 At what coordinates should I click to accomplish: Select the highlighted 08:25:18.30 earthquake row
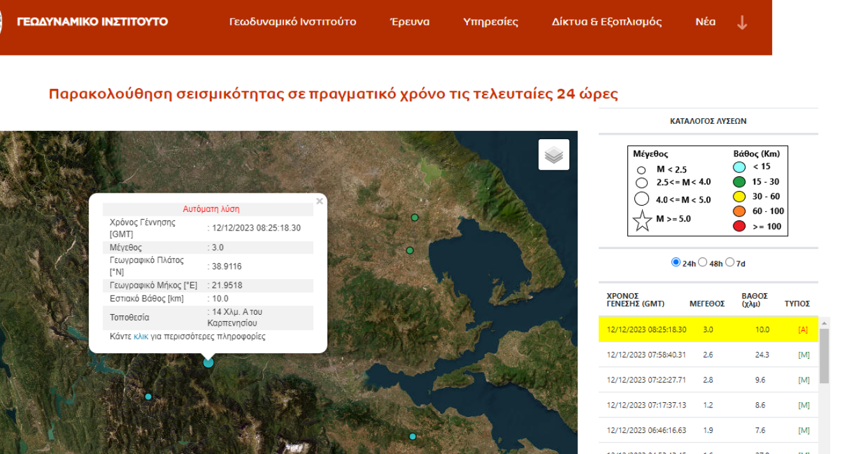pyautogui.click(x=708, y=329)
